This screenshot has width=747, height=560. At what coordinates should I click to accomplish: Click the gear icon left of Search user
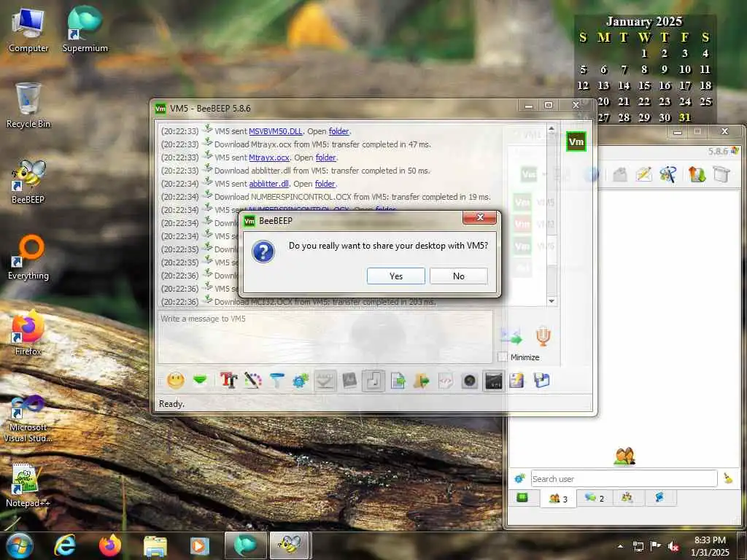519,478
